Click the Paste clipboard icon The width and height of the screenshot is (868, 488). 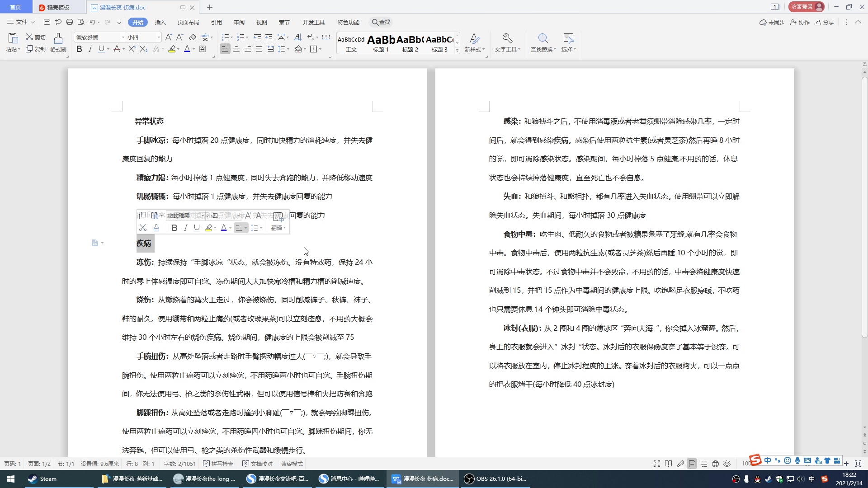13,38
